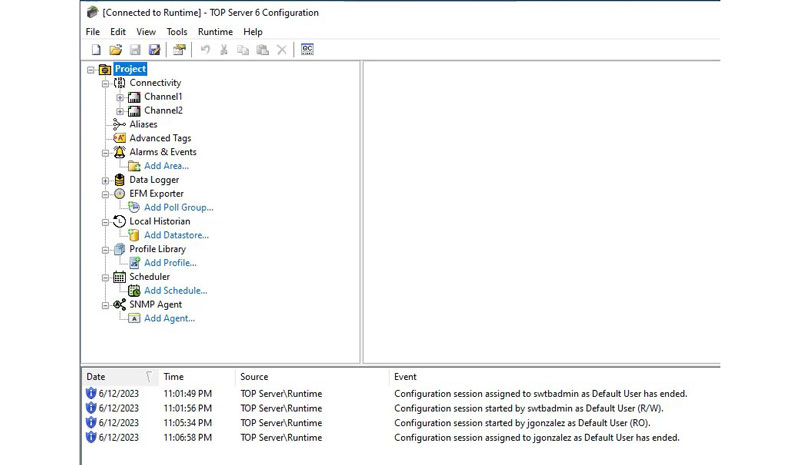Viewport: 800px width, 465px height.
Task: Select the Local Historian clock icon
Action: coord(120,221)
